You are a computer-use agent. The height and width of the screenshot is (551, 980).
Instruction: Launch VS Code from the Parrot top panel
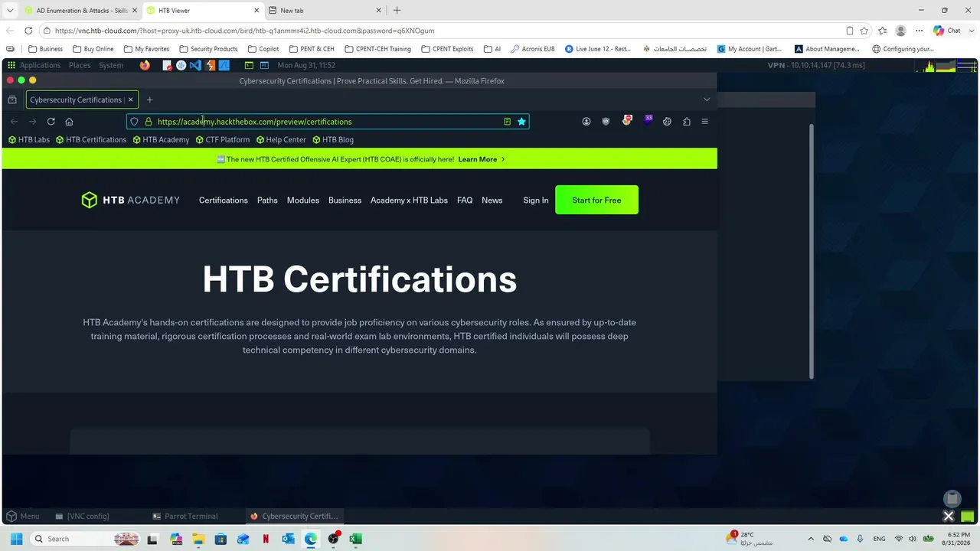click(194, 65)
